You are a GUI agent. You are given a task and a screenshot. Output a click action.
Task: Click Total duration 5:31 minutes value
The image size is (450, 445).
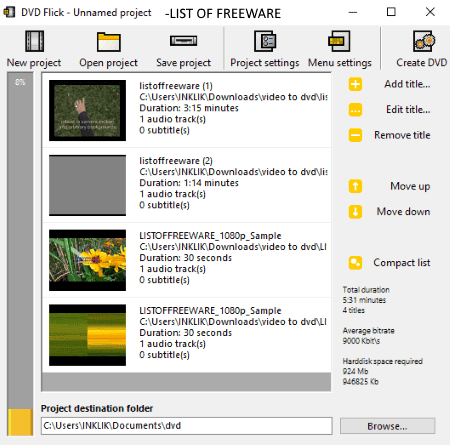(364, 300)
